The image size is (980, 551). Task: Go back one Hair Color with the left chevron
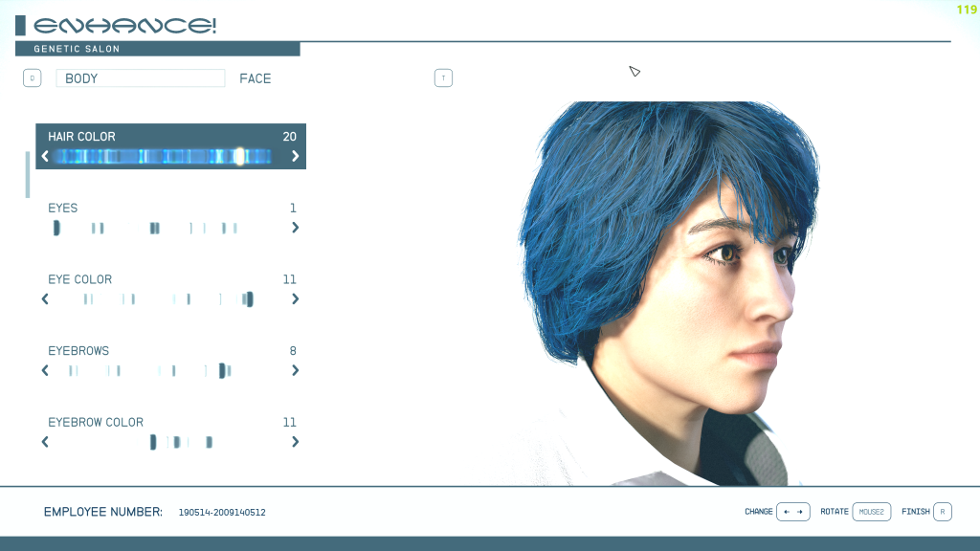[45, 155]
